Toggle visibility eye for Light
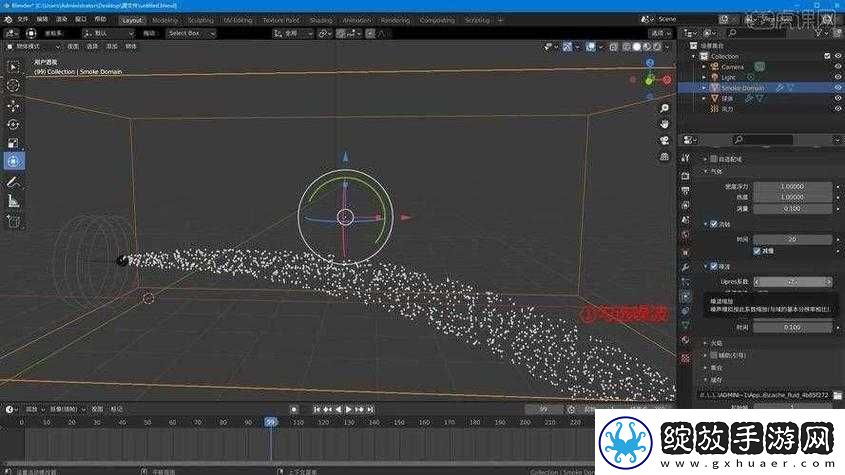The image size is (845, 475). [x=838, y=77]
